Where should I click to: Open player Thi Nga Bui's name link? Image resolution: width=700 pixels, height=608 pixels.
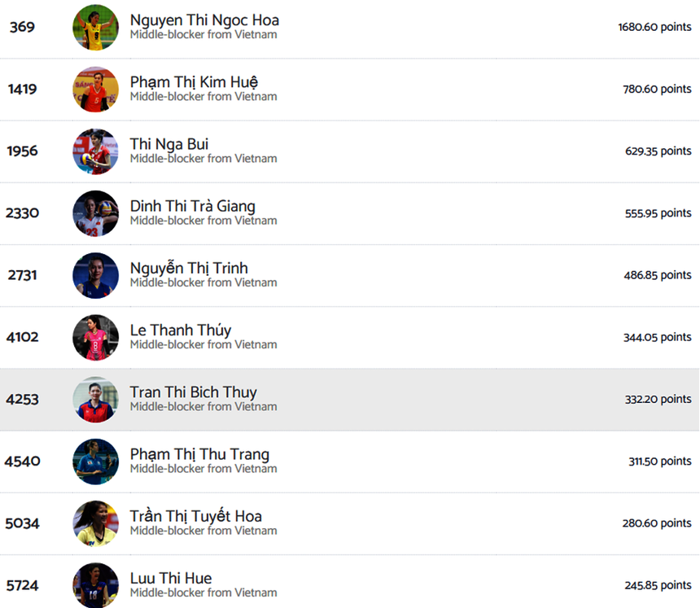click(x=169, y=144)
